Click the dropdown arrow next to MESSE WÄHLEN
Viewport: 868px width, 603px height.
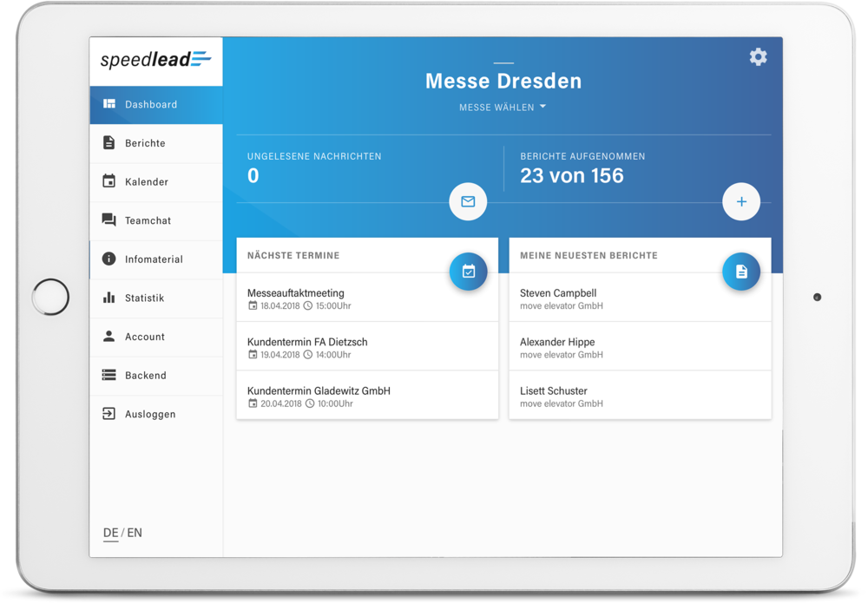click(542, 106)
